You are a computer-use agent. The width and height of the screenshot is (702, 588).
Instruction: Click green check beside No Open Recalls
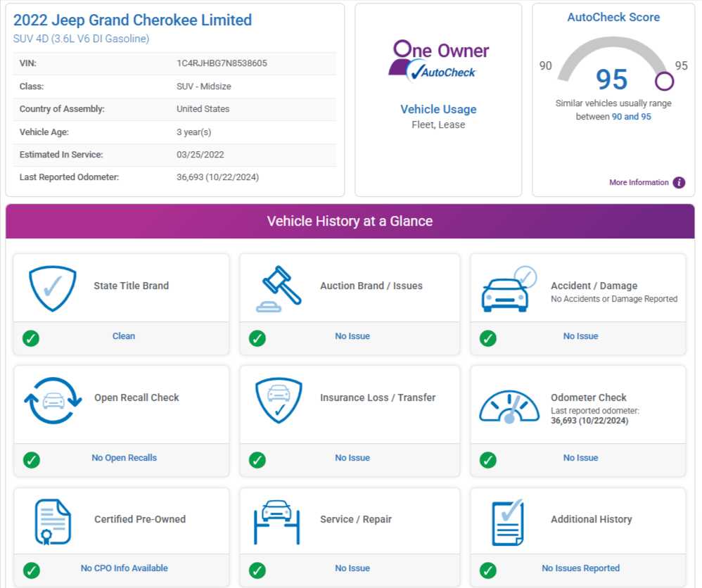coord(32,460)
